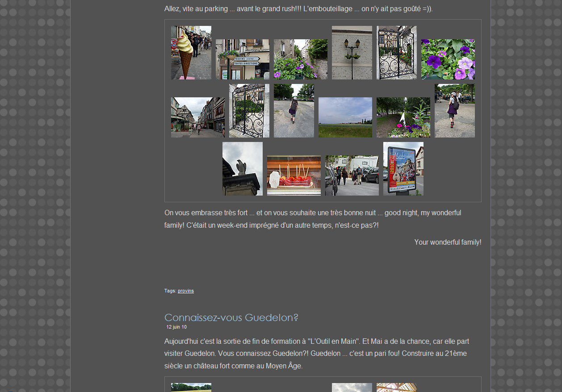562x392 pixels.
Task: View the woman walking photo at row end
Action: 454,111
